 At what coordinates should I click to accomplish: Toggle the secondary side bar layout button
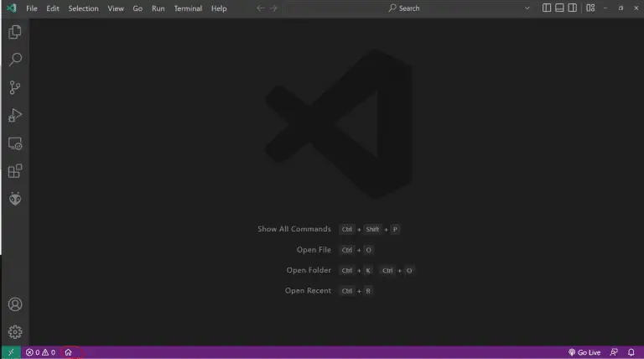tap(572, 8)
